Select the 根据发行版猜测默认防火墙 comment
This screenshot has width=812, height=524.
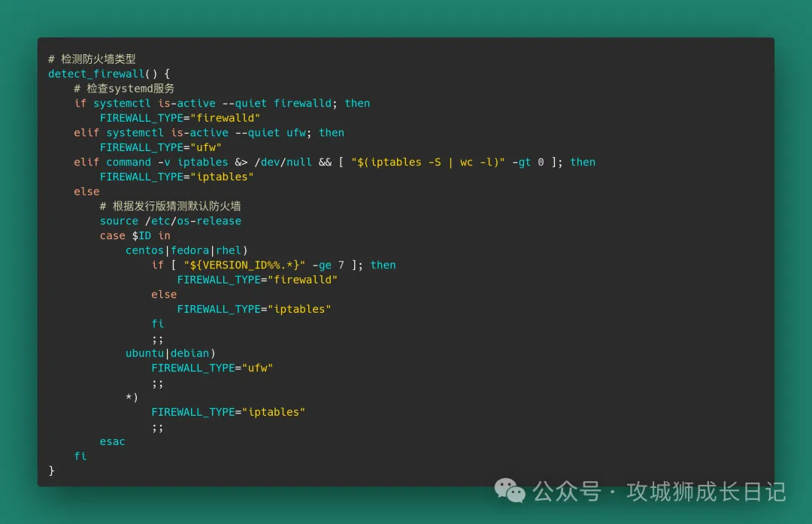[176, 206]
